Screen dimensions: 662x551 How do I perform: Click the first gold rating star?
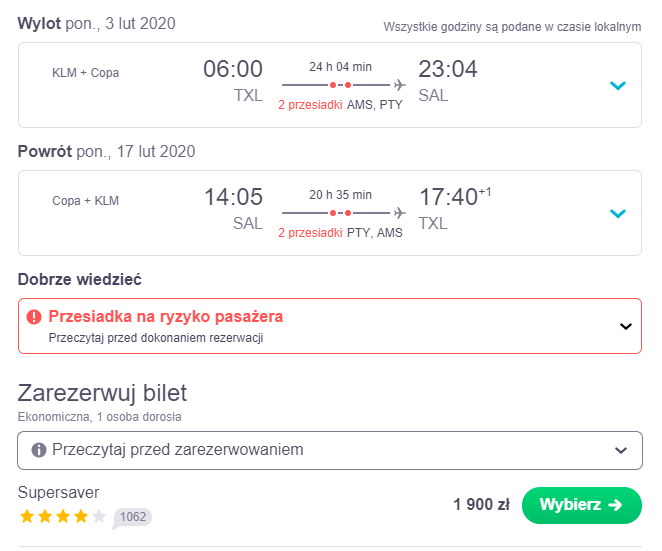point(27,516)
